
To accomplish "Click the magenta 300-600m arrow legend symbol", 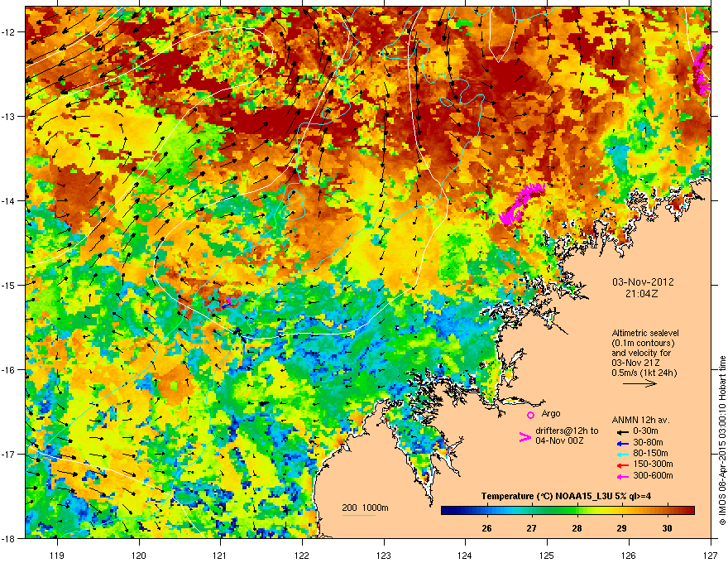I will tap(623, 477).
